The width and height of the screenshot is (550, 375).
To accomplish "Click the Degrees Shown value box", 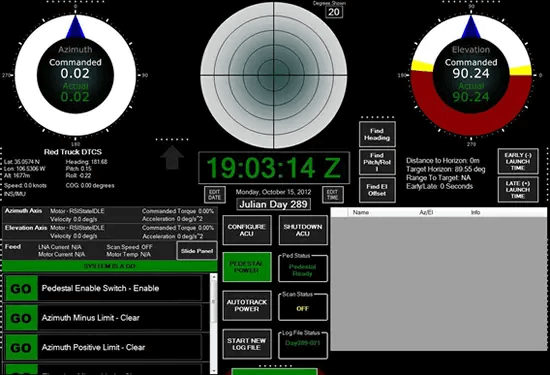I will pos(334,12).
